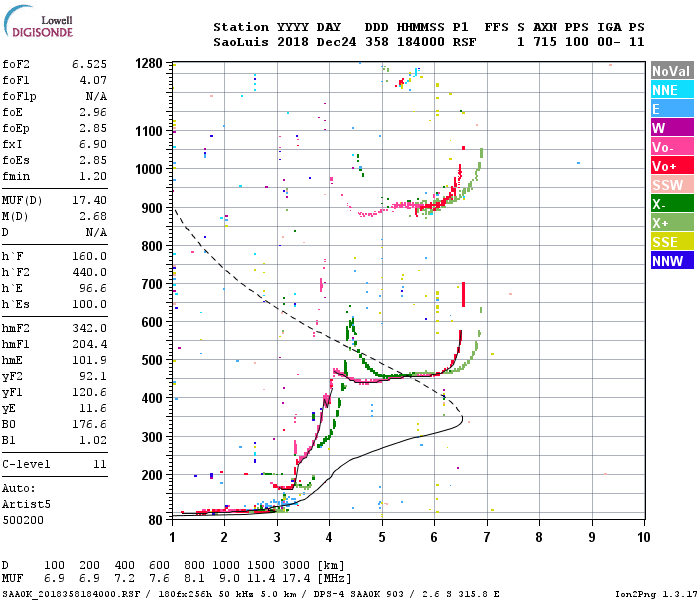Image resolution: width=700 pixels, height=600 pixels.
Task: Click the MUF 17.4 table value
Action: click(296, 579)
